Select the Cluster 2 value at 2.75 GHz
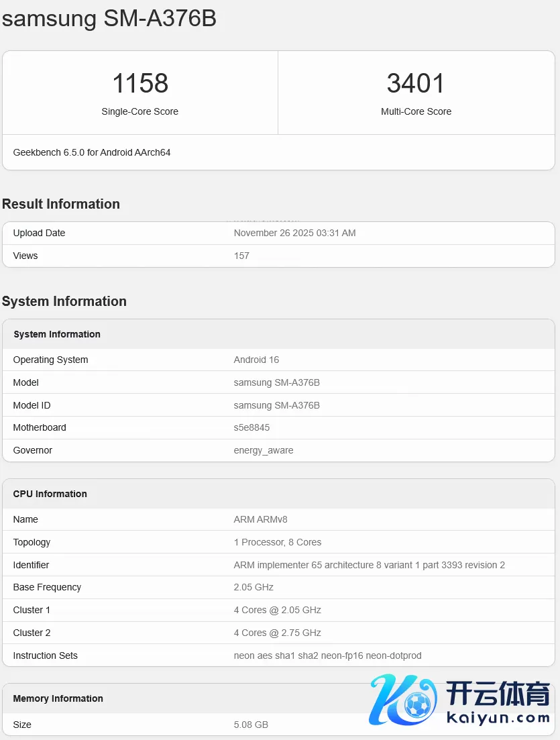Viewport: 560px width, 740px height. 277,633
